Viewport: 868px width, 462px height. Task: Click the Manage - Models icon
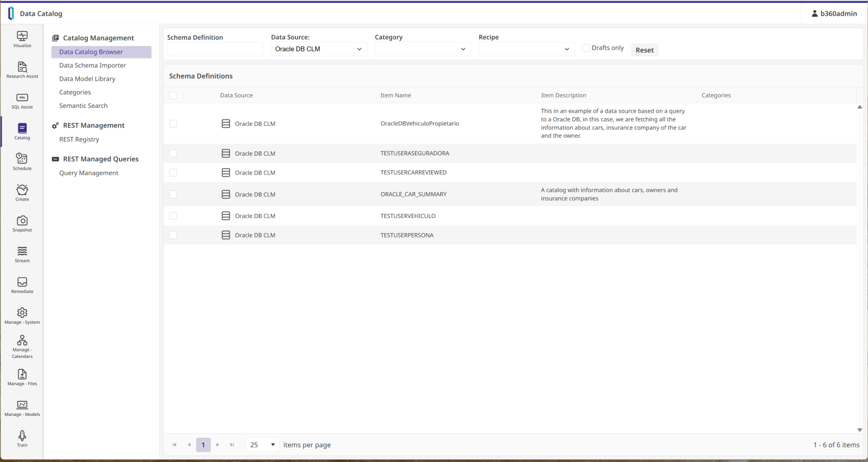22,408
